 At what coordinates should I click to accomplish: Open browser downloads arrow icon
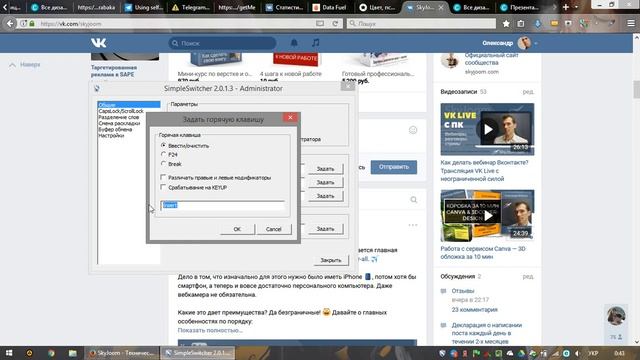click(538, 24)
